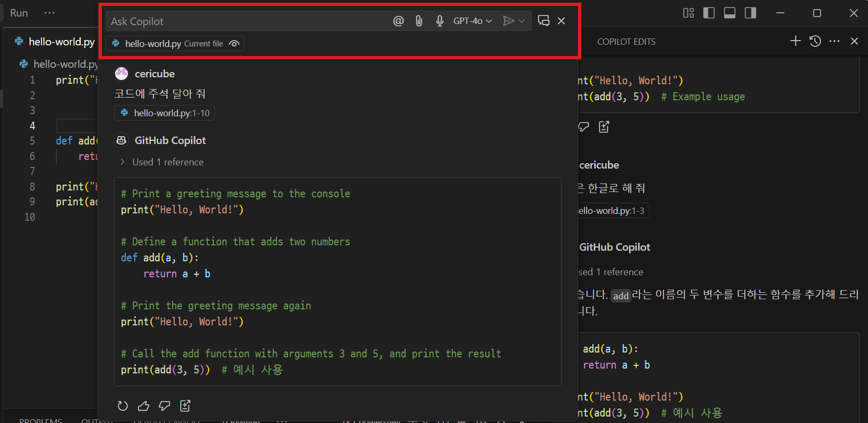The width and height of the screenshot is (868, 423).
Task: Show chat history with clock icon
Action: (815, 41)
